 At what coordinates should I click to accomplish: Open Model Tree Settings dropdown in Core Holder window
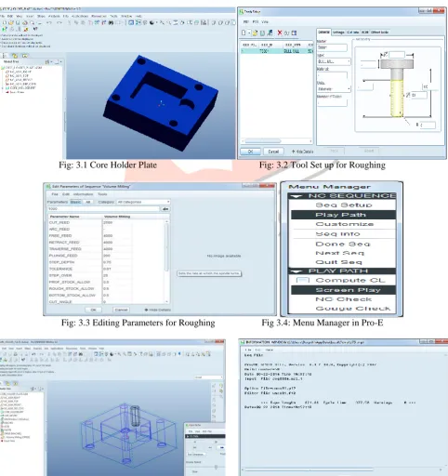tap(59, 62)
